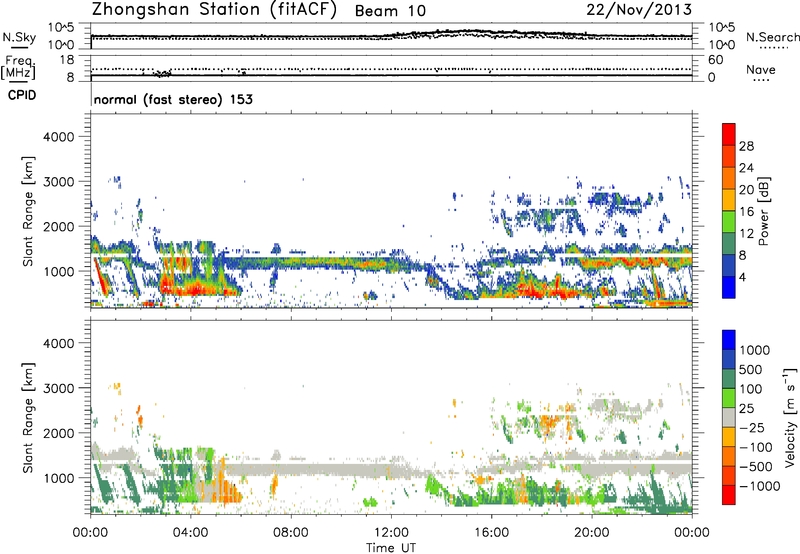800x554 pixels.
Task: Pick the blue bottom segment of the Power color bar
Action: tap(729, 288)
